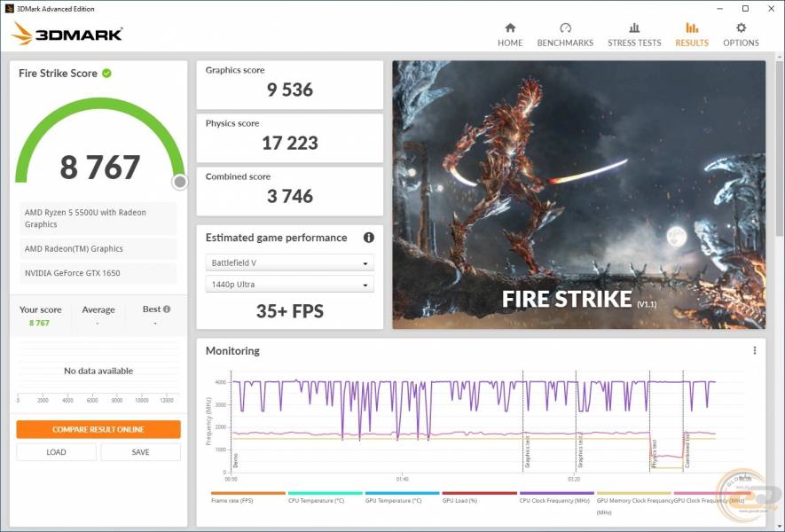This screenshot has width=785, height=532.
Task: Toggle the GPU Temperature legend swatch
Action: click(x=402, y=494)
